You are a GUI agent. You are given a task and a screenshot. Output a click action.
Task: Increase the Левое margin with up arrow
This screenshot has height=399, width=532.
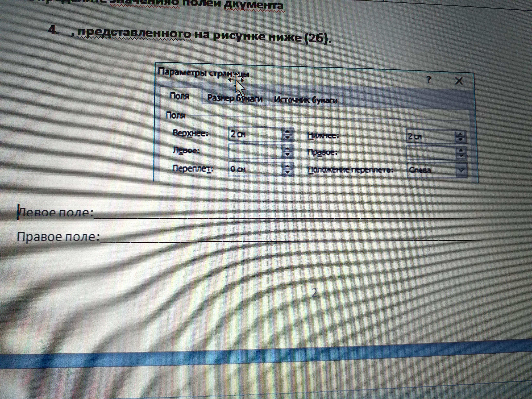click(287, 149)
